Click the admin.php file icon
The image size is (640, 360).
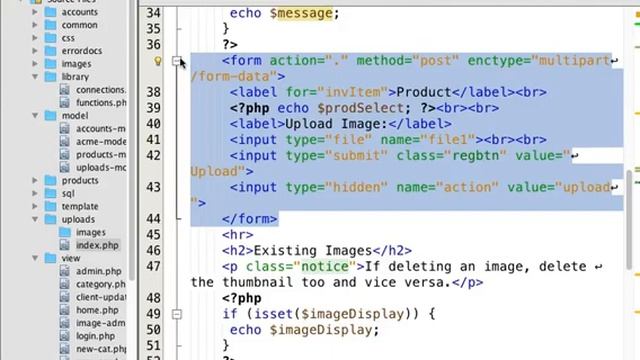point(64,271)
